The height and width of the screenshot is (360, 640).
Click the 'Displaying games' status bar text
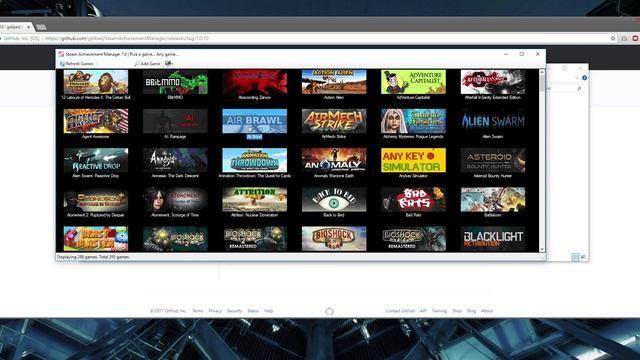pos(93,257)
